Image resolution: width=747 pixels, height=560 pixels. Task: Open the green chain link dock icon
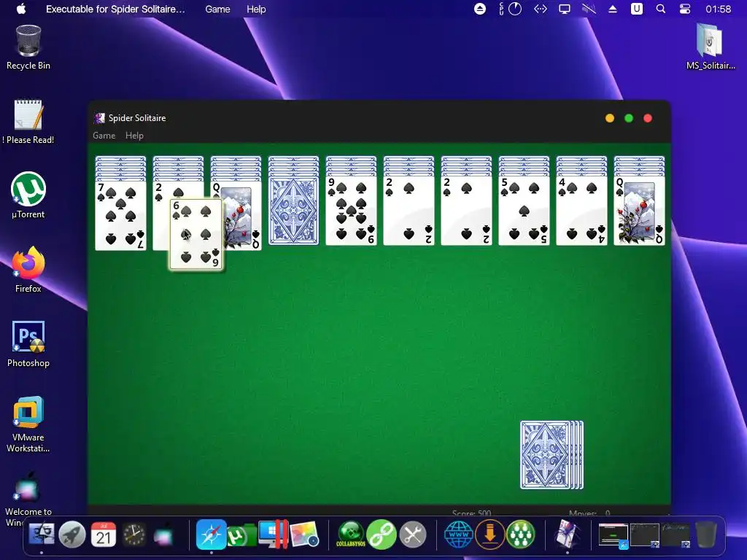coord(382,535)
